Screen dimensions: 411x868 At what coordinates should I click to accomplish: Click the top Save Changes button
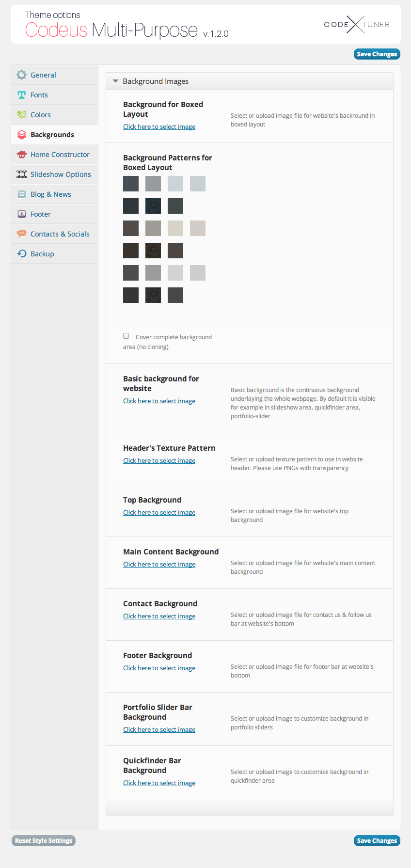pyautogui.click(x=377, y=54)
